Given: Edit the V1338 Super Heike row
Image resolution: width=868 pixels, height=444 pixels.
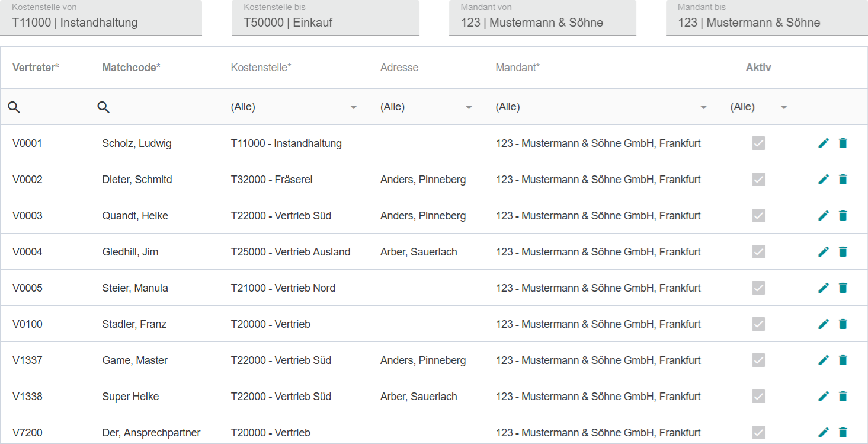Looking at the screenshot, I should (x=824, y=397).
